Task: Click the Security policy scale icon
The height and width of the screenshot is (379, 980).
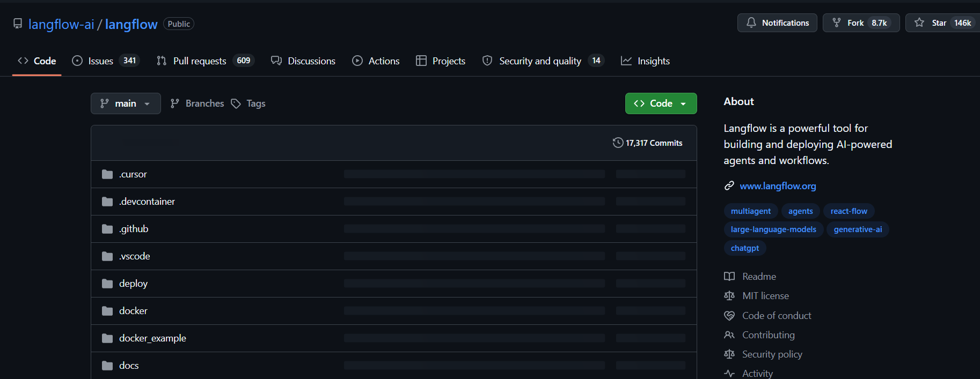Action: pyautogui.click(x=729, y=354)
